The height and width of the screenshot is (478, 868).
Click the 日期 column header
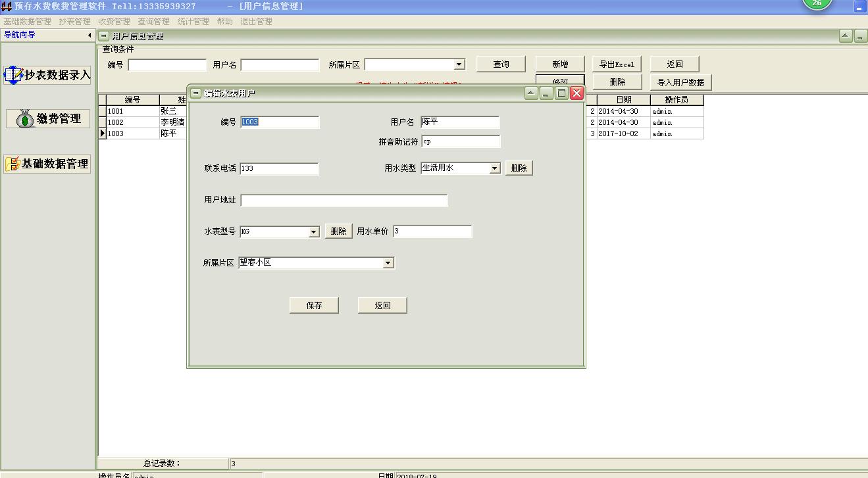(x=623, y=100)
